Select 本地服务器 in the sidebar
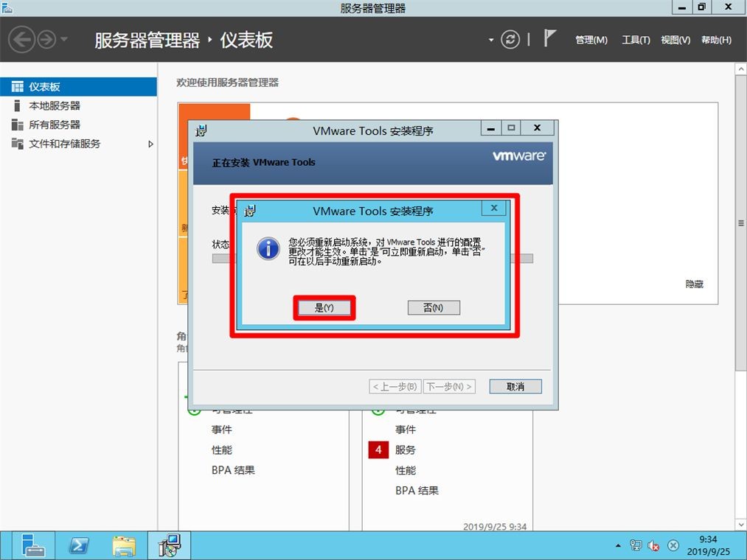 tap(79, 105)
